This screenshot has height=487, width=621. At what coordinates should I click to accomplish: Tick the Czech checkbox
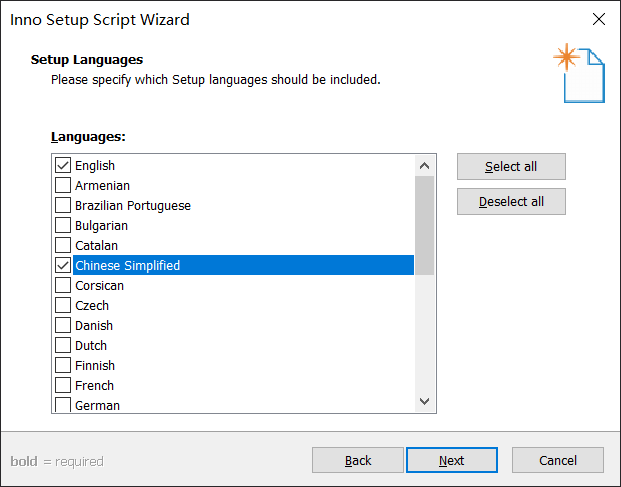tap(63, 305)
